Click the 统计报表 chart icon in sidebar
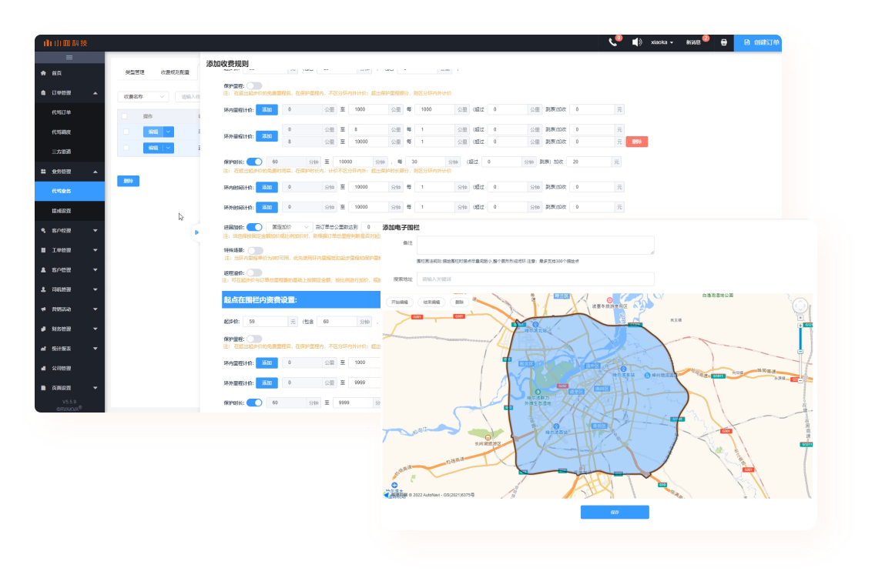 point(44,349)
